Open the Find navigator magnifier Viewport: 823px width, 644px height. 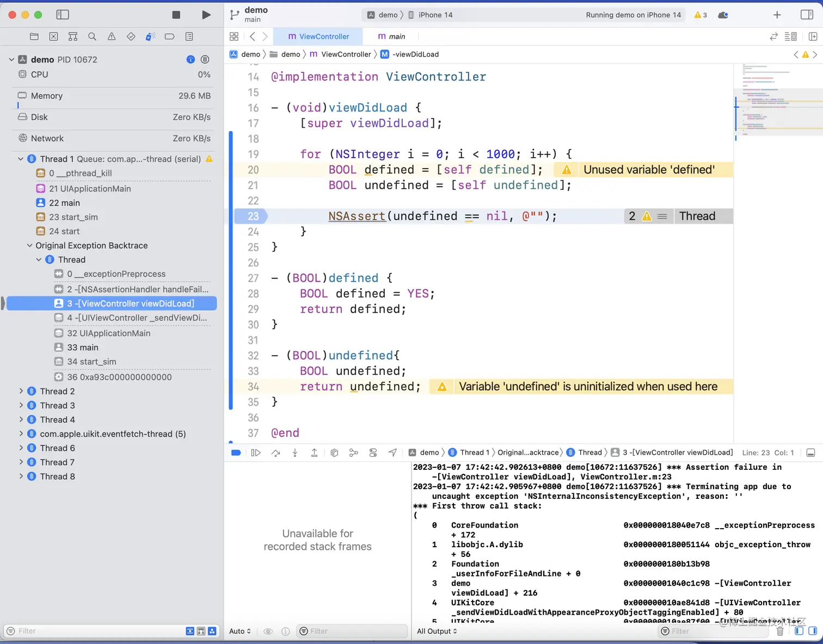(x=92, y=36)
